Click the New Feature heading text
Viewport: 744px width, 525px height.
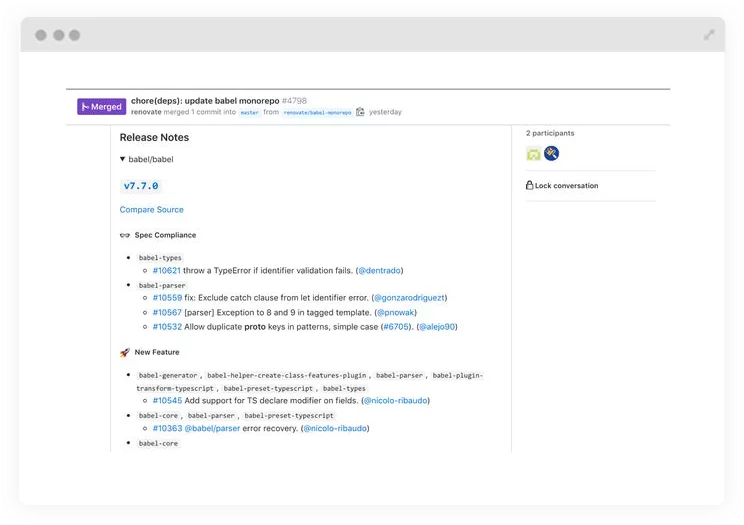pyautogui.click(x=157, y=352)
